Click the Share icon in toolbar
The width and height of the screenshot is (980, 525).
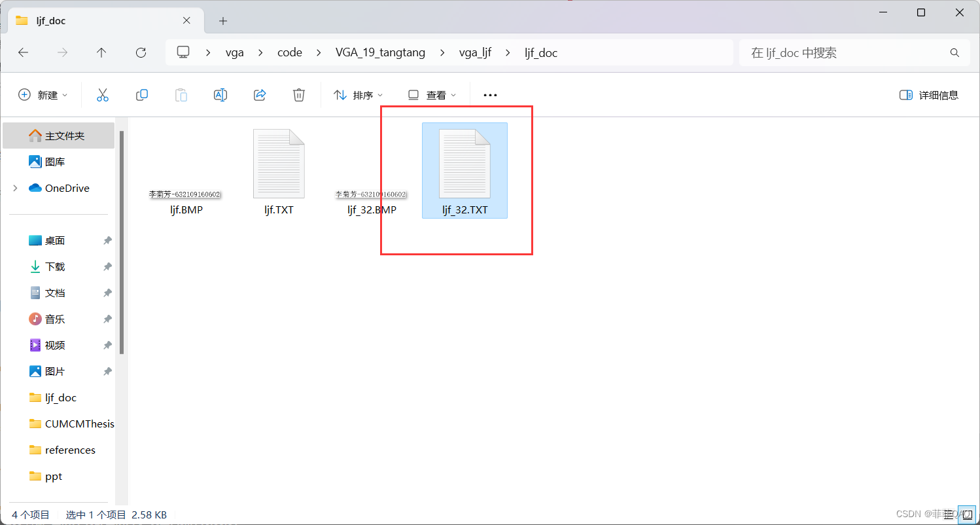pos(260,95)
